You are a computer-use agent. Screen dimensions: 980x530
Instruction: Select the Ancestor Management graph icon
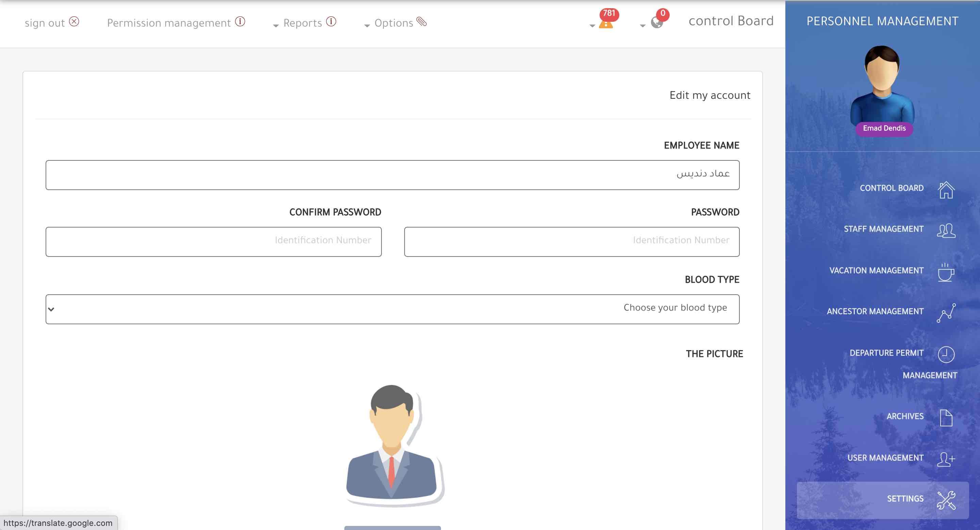click(x=946, y=313)
